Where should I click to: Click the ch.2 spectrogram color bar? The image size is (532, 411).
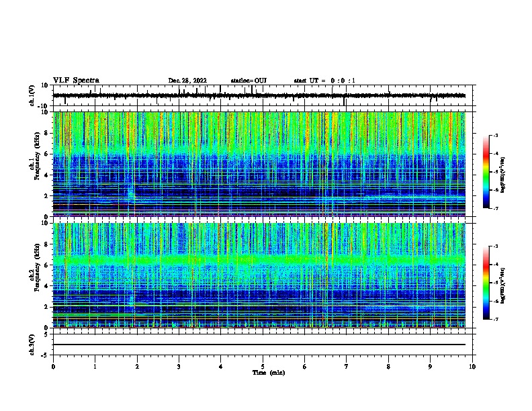(x=486, y=283)
